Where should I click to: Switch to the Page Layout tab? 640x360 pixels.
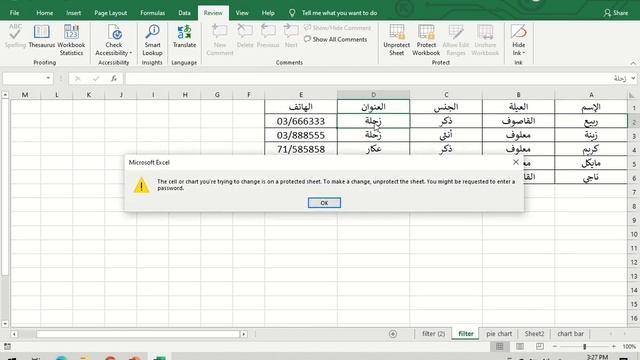click(x=111, y=13)
